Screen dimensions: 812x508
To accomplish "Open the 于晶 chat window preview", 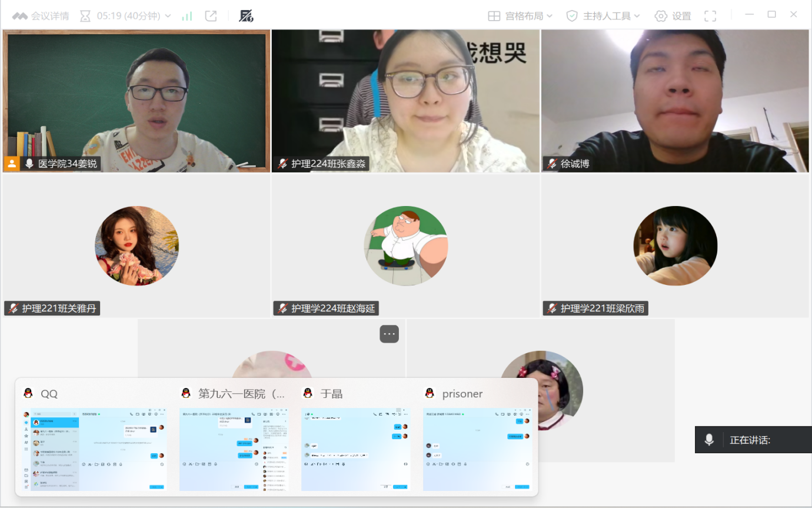I will [355, 449].
